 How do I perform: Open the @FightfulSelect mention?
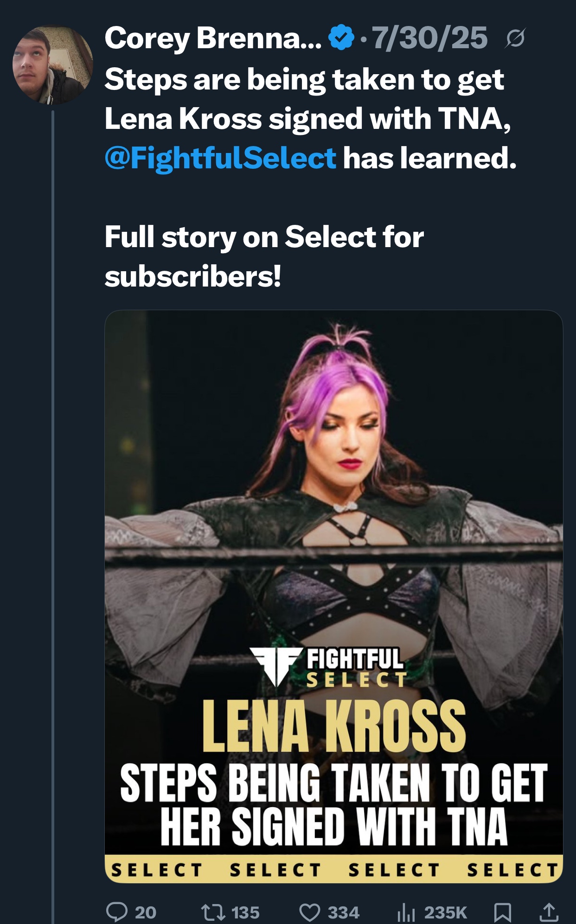[x=220, y=158]
